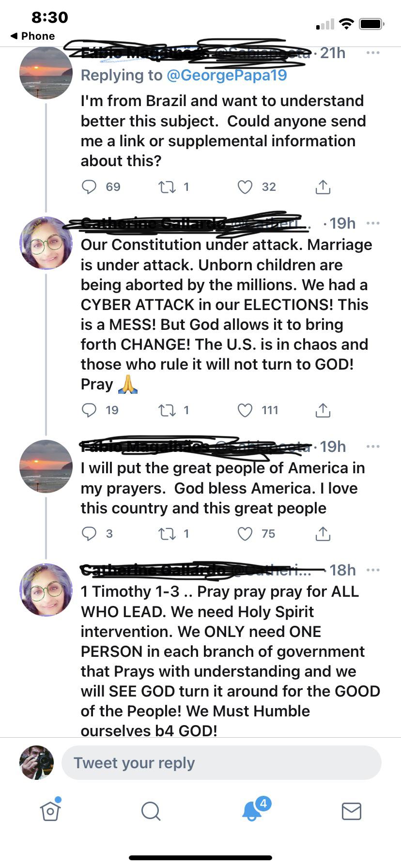This screenshot has height=868, width=401.
Task: Open more options on the 21h tweet
Action: pyautogui.click(x=373, y=53)
